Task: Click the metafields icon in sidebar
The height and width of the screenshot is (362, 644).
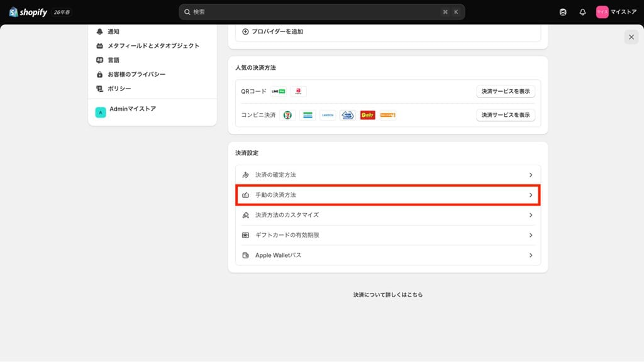Action: (99, 45)
